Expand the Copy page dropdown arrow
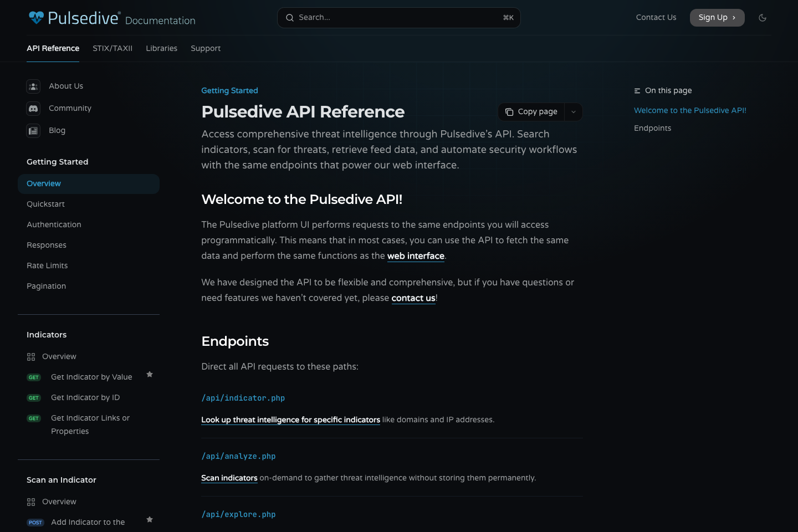This screenshot has width=798, height=532. [574, 111]
